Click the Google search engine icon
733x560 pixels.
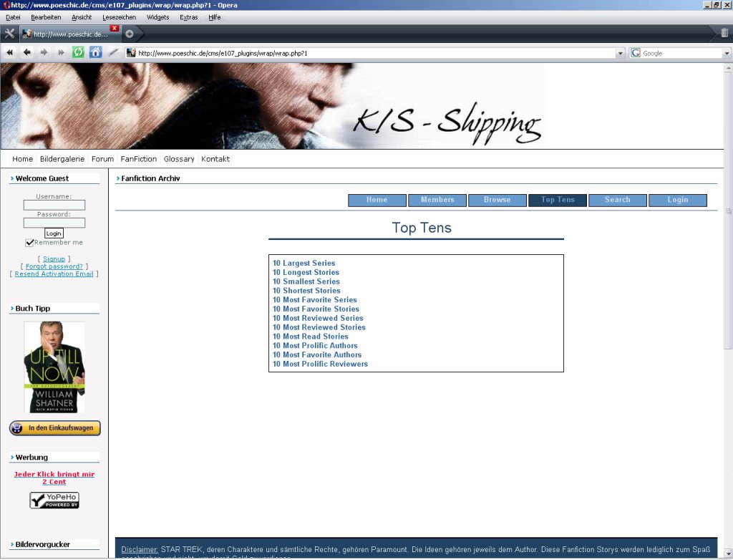[x=636, y=53]
